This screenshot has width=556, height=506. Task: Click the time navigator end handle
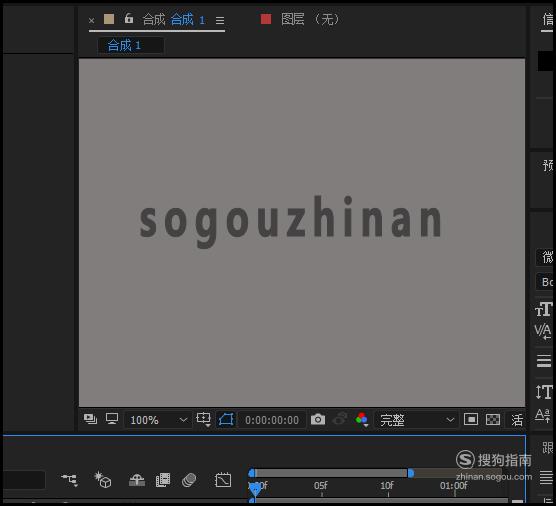click(411, 473)
